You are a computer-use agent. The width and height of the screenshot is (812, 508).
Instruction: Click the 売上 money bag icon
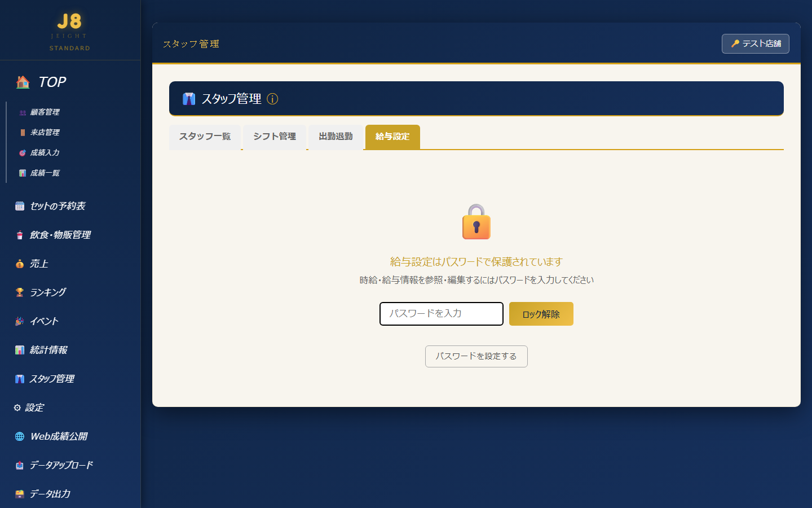click(x=20, y=264)
